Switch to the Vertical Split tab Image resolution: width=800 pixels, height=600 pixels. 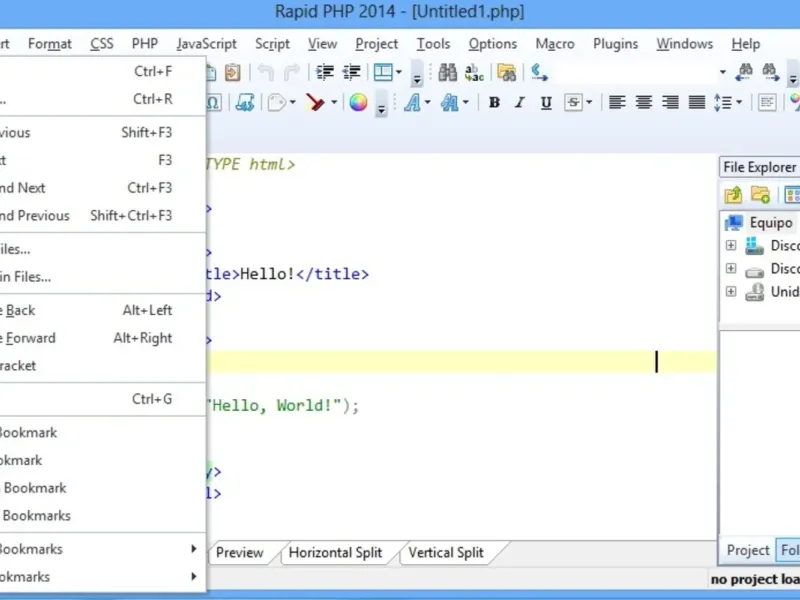coord(446,553)
